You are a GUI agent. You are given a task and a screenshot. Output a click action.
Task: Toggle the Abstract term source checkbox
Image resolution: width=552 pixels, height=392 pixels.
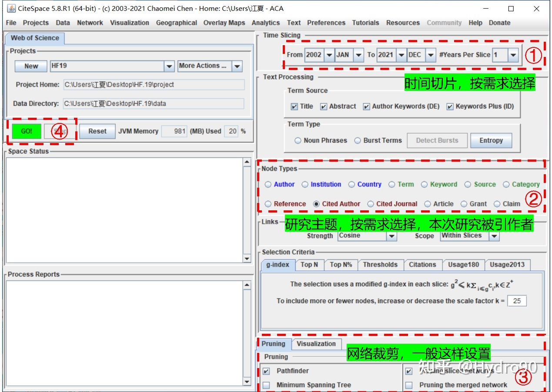click(324, 106)
